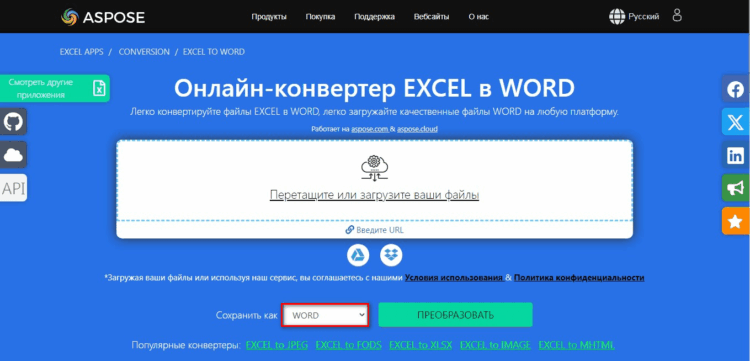Click the megaphone feedback icon
Viewport: 750px width, 361px height.
pos(736,188)
